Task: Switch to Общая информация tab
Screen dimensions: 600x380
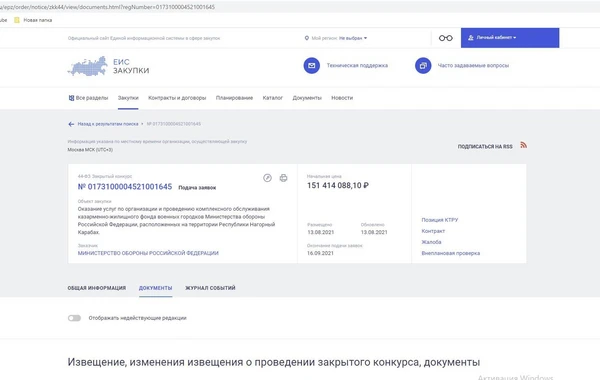Action: tap(97, 288)
